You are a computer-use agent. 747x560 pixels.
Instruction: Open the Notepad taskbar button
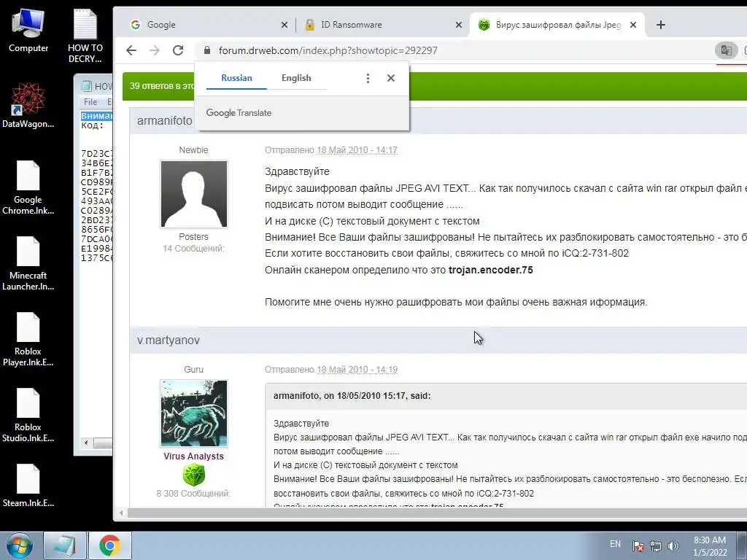[65, 545]
